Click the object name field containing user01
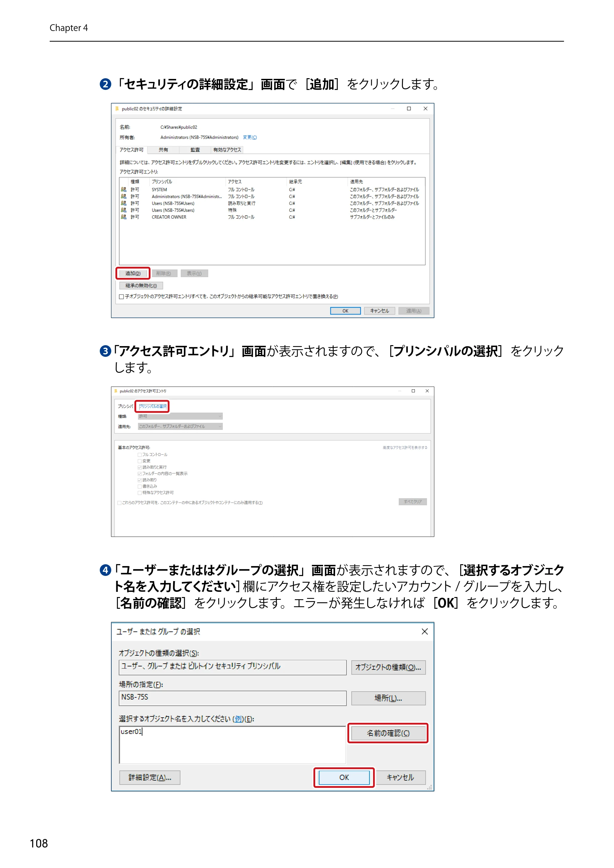The height and width of the screenshot is (868, 614). coord(233,745)
